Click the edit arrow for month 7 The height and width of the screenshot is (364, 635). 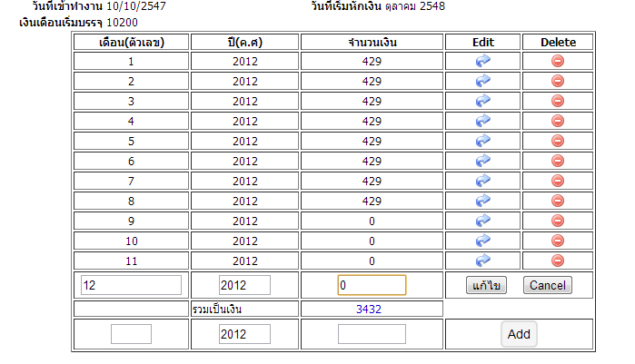click(482, 181)
